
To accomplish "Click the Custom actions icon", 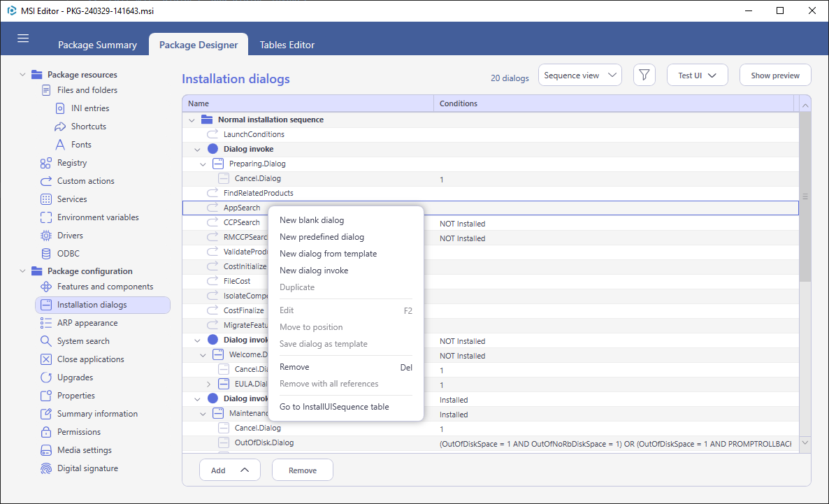I will pyautogui.click(x=46, y=181).
